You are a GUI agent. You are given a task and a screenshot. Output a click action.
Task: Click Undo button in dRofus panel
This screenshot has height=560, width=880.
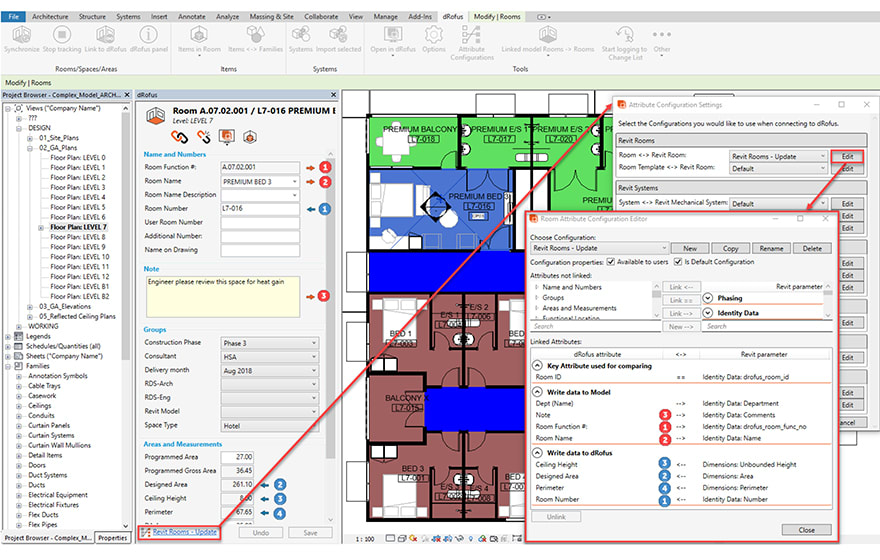coord(261,533)
